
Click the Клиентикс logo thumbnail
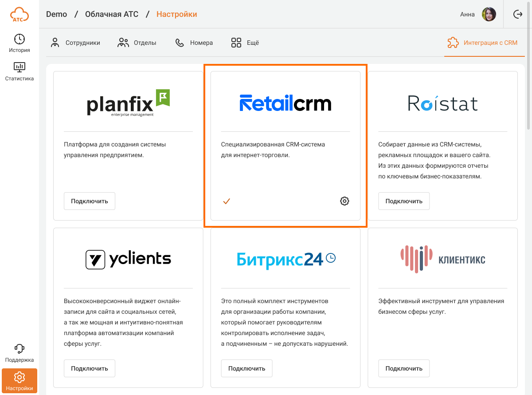442,259
